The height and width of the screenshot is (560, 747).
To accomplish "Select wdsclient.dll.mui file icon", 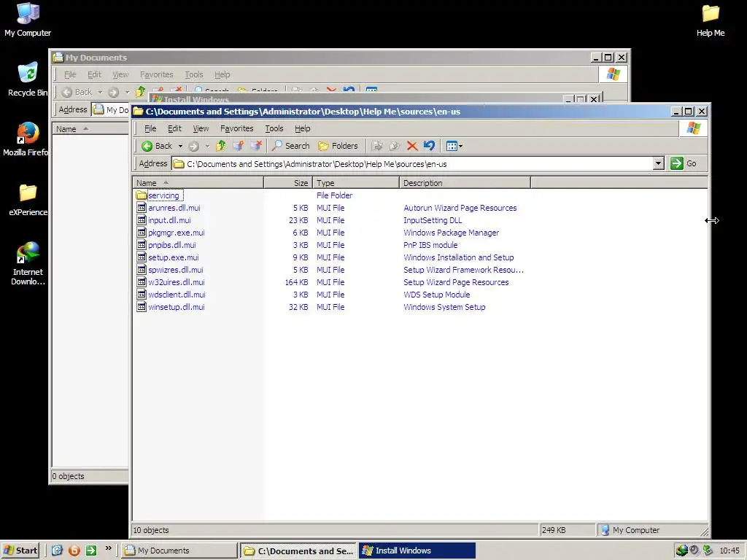I will (x=142, y=295).
